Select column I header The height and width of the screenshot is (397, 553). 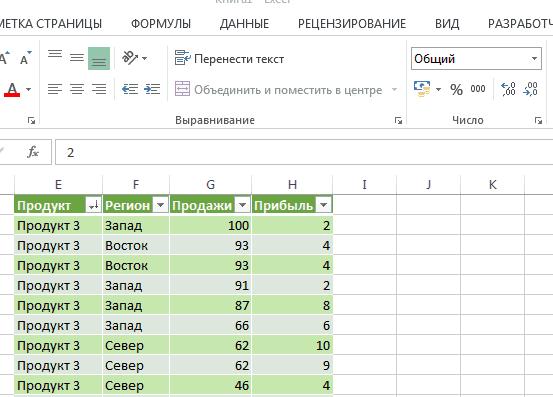click(364, 184)
